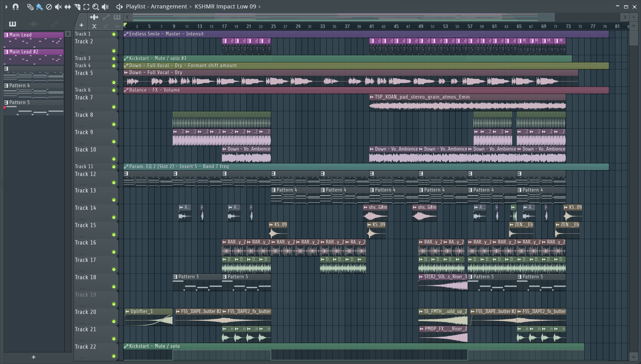The image size is (641, 364).
Task: Toggle the Track 8 mute light
Action: (114, 124)
